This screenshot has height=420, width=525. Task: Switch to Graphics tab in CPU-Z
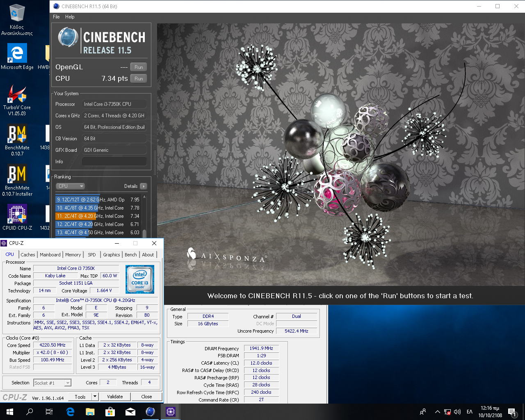pyautogui.click(x=112, y=255)
